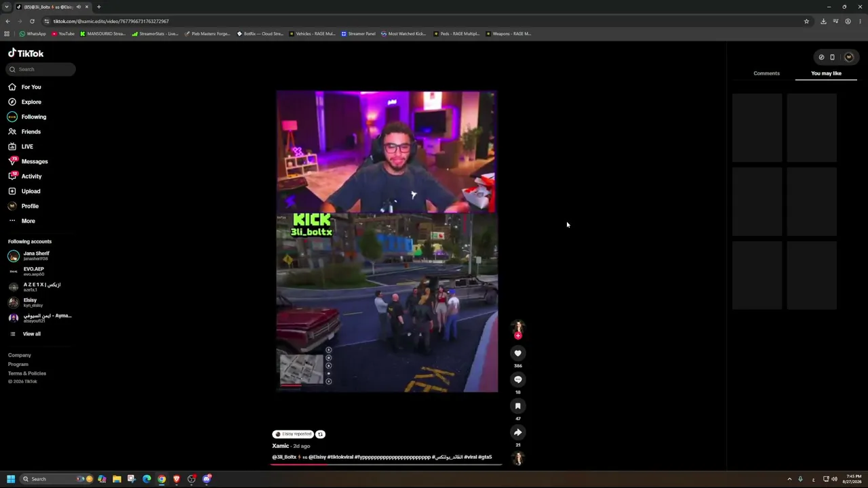The width and height of the screenshot is (868, 488).
Task: Open the Company footer link
Action: point(20,355)
